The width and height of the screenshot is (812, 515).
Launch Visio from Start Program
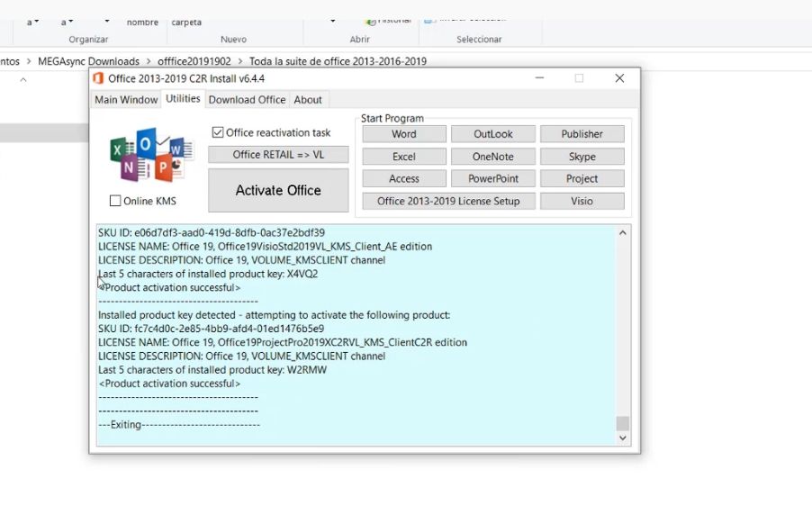coord(582,201)
